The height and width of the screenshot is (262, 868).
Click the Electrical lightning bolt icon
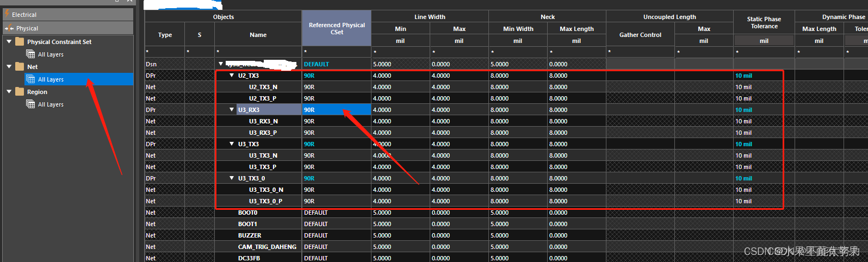pyautogui.click(x=7, y=14)
